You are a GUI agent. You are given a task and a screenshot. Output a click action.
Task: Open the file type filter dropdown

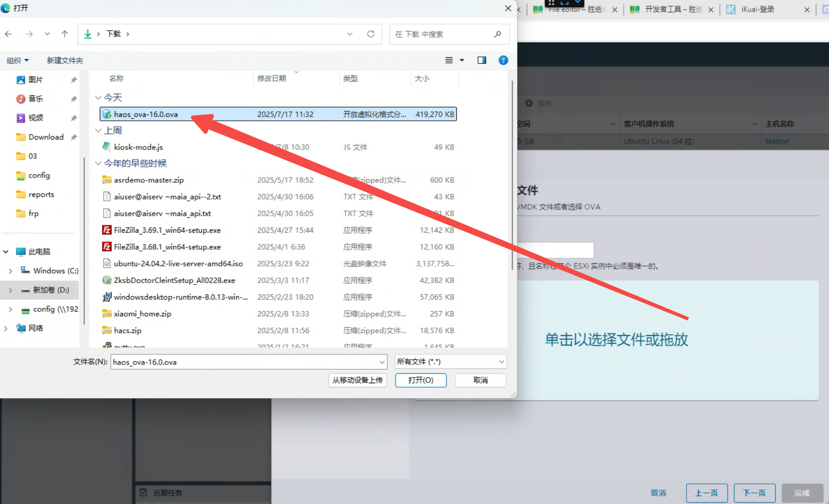tap(451, 362)
